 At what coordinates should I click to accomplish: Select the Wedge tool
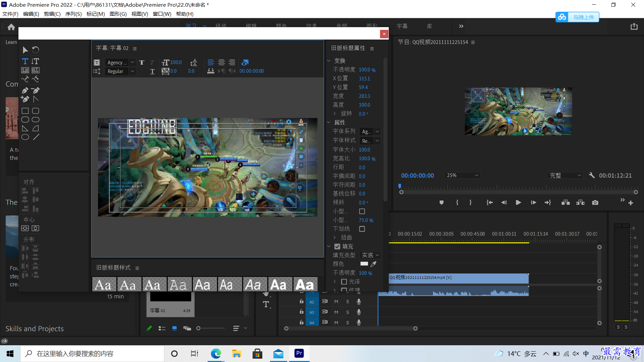tap(25, 128)
